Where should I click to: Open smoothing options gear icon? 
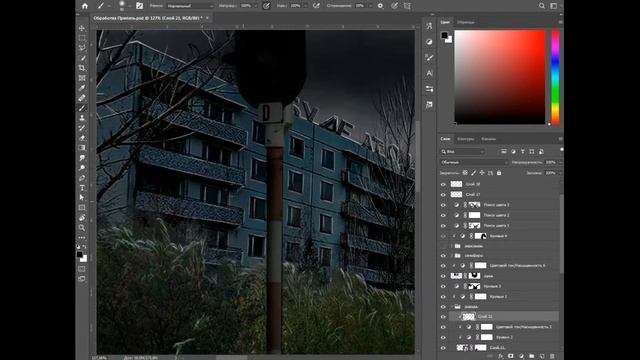pos(380,6)
